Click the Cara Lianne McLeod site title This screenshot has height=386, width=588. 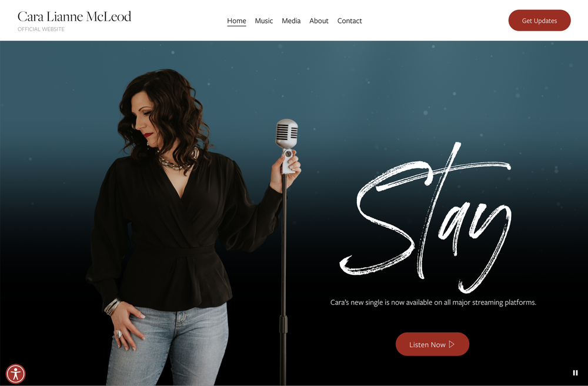[74, 16]
